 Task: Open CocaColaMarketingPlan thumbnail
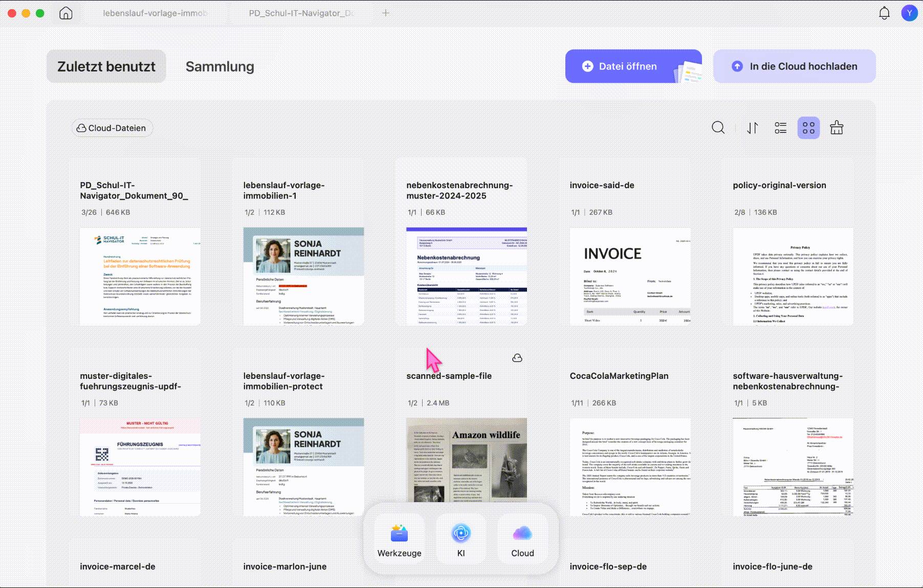tap(630, 467)
